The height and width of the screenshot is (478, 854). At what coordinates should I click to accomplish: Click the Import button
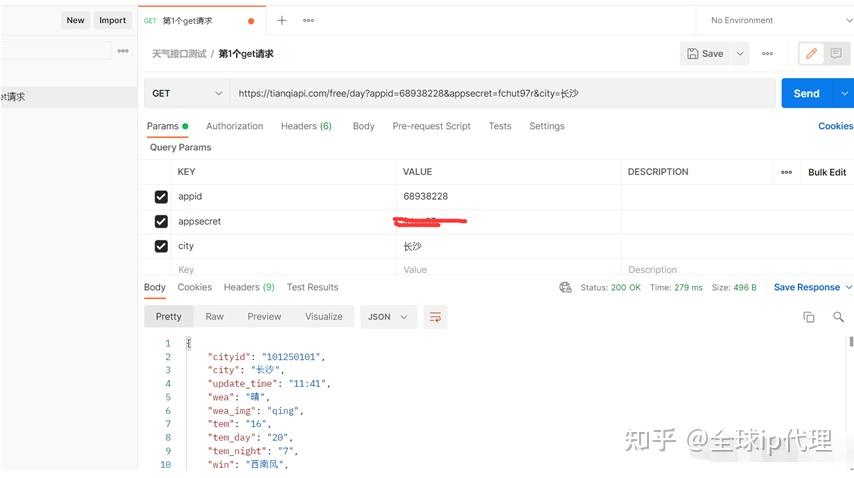pos(112,21)
